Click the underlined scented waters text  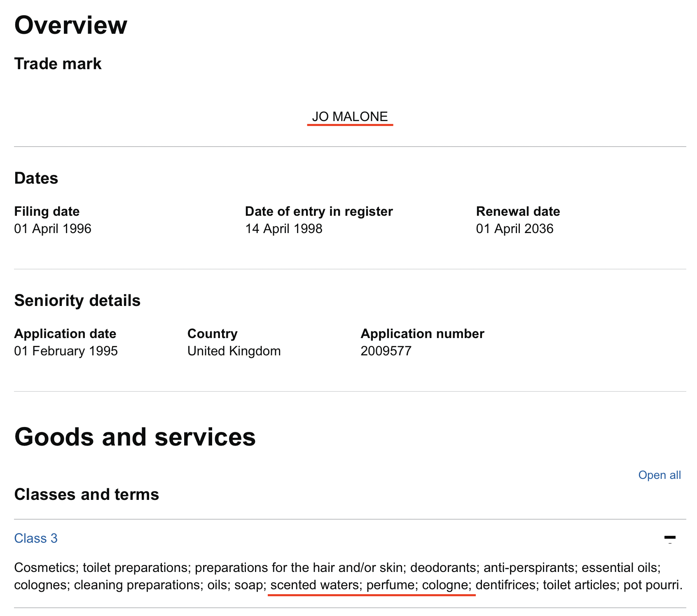[x=314, y=585]
